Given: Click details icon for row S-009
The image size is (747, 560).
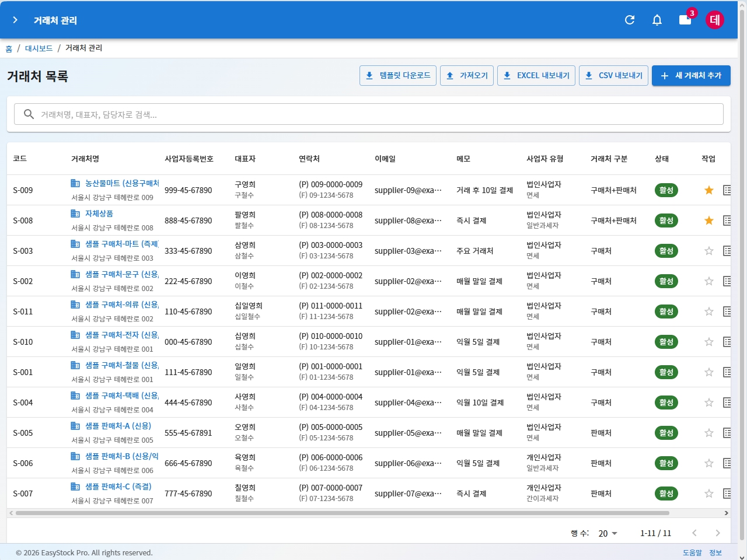Looking at the screenshot, I should (x=727, y=190).
